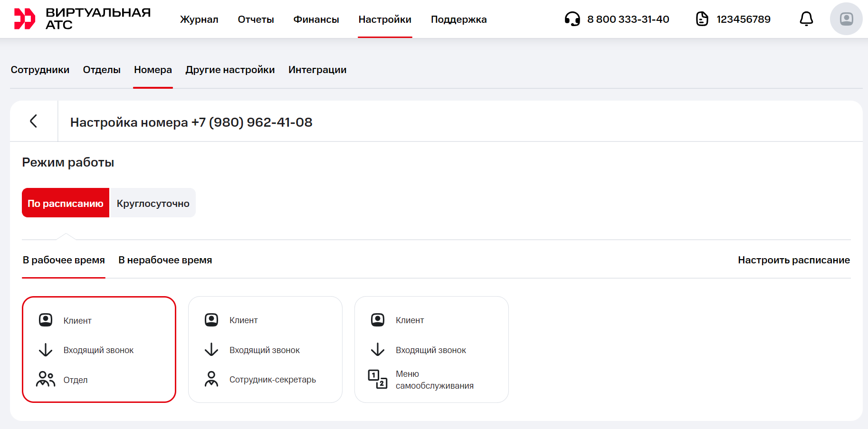Click the 8 800 333-31-40 phone number
This screenshot has width=868, height=429.
(x=628, y=19)
